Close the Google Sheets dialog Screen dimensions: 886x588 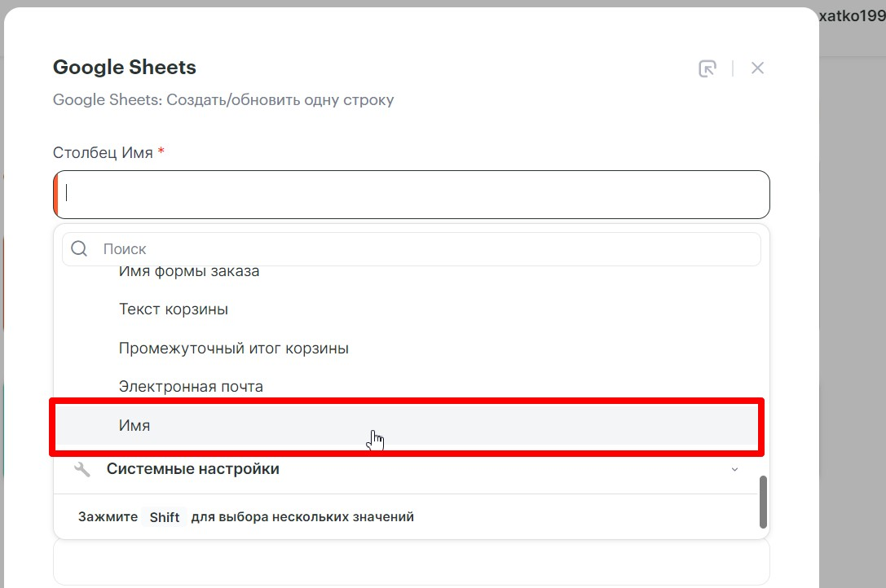coord(757,68)
